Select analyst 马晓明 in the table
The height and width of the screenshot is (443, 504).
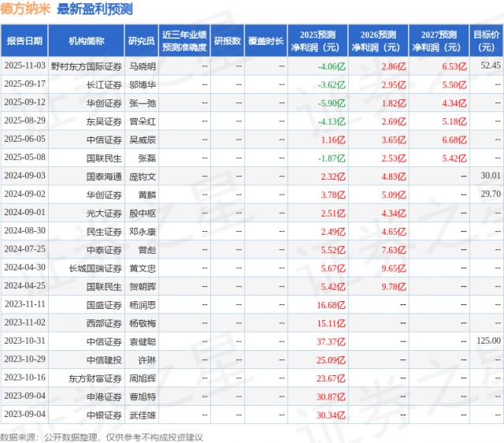pos(143,65)
